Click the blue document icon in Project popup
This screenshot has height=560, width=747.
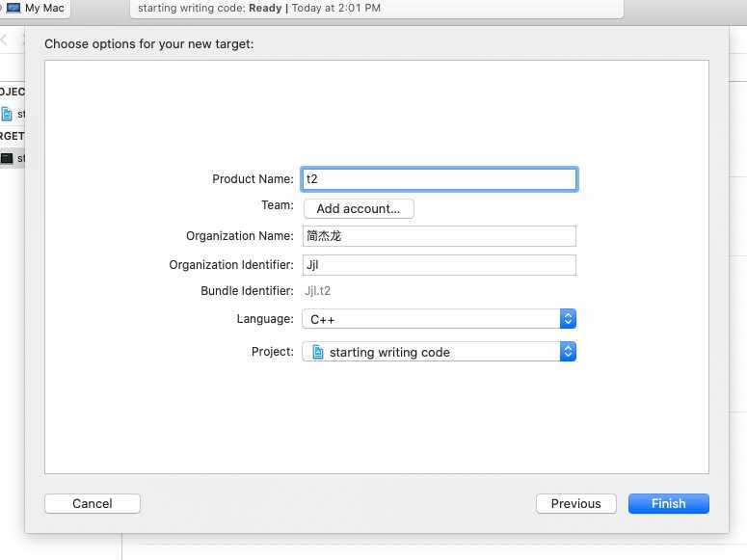pos(318,352)
